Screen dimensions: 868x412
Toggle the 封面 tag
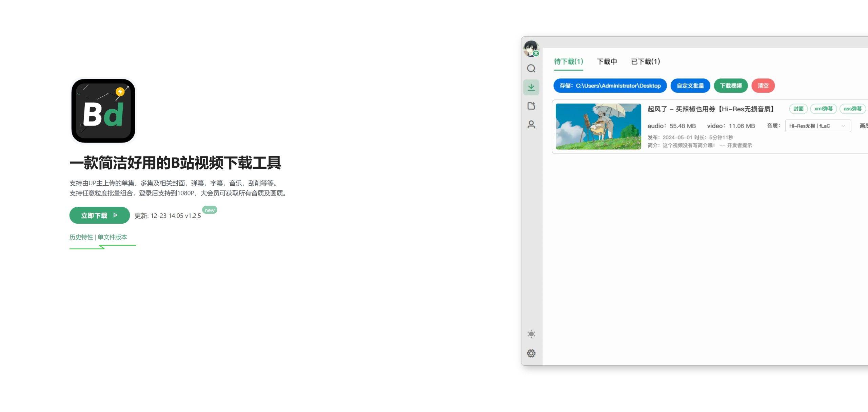798,109
